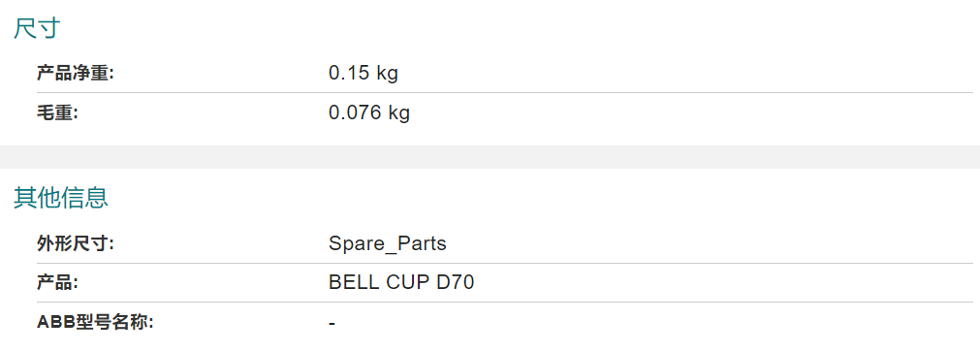Click the Spare_Parts value
The image size is (980, 352).
388,243
